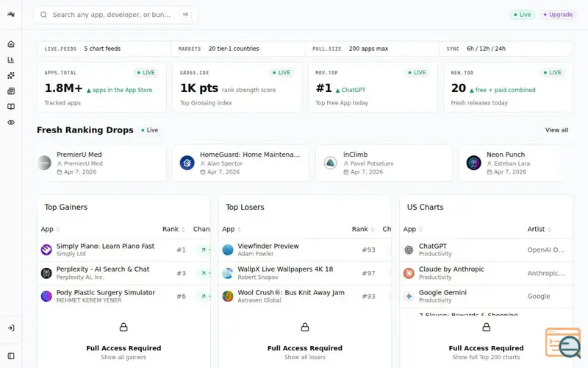The image size is (588, 368).
Task: Click the green up-arrow for Perplexity change
Action: pyautogui.click(x=204, y=273)
